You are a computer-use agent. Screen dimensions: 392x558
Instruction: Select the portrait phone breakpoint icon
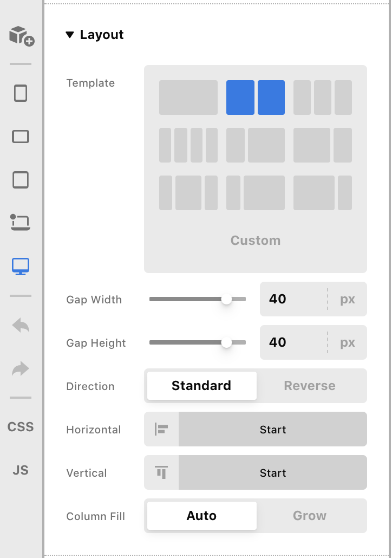point(21,94)
